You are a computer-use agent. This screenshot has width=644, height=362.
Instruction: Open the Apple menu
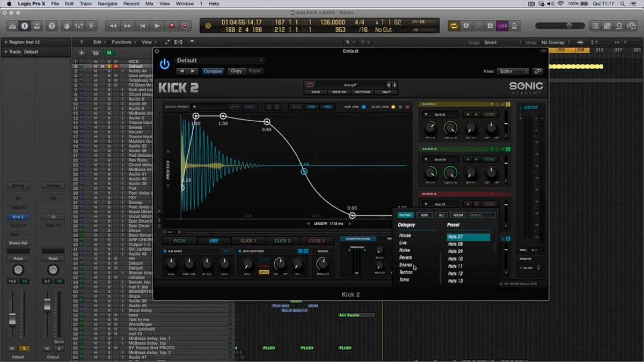tap(9, 4)
